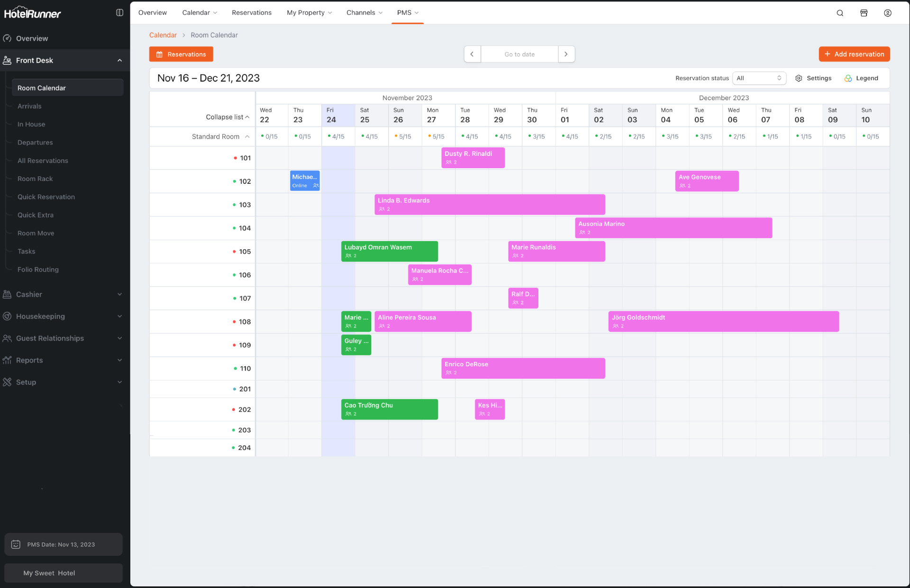Viewport: 910px width, 588px height.
Task: Collapse the room list
Action: click(227, 117)
